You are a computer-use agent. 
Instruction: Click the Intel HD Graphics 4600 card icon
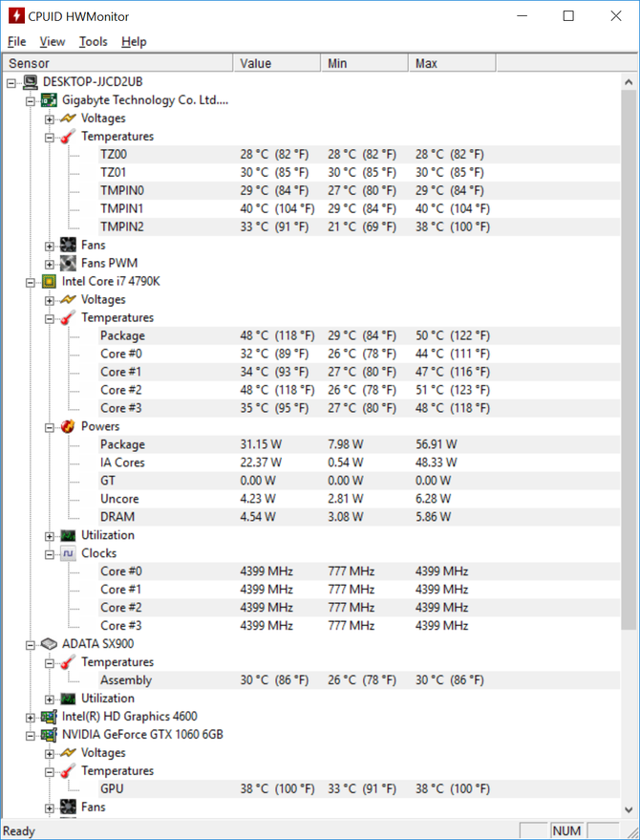50,717
